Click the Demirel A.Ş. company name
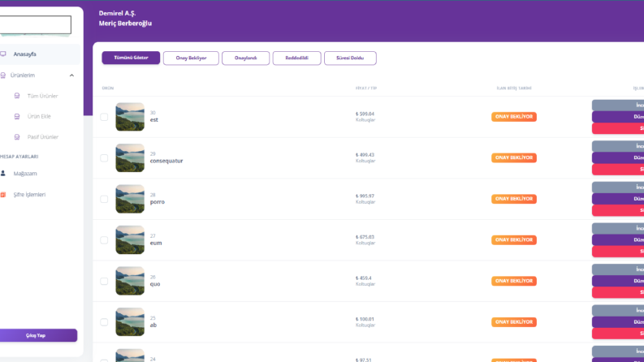 pyautogui.click(x=117, y=13)
